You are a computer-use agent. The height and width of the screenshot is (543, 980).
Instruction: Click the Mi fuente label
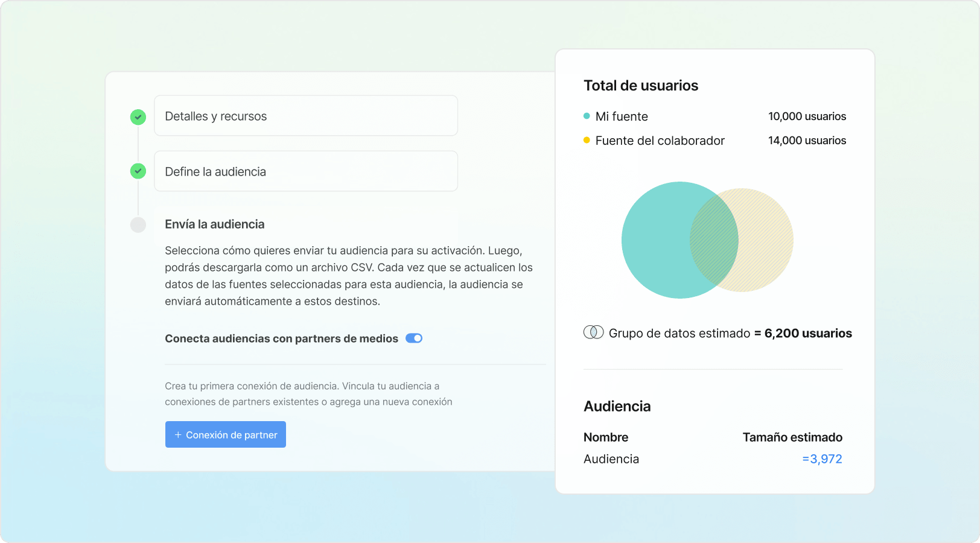coord(622,116)
